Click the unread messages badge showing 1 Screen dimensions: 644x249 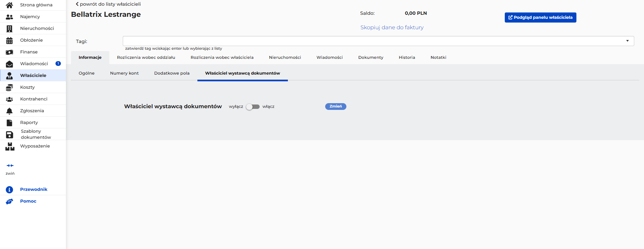(x=58, y=64)
